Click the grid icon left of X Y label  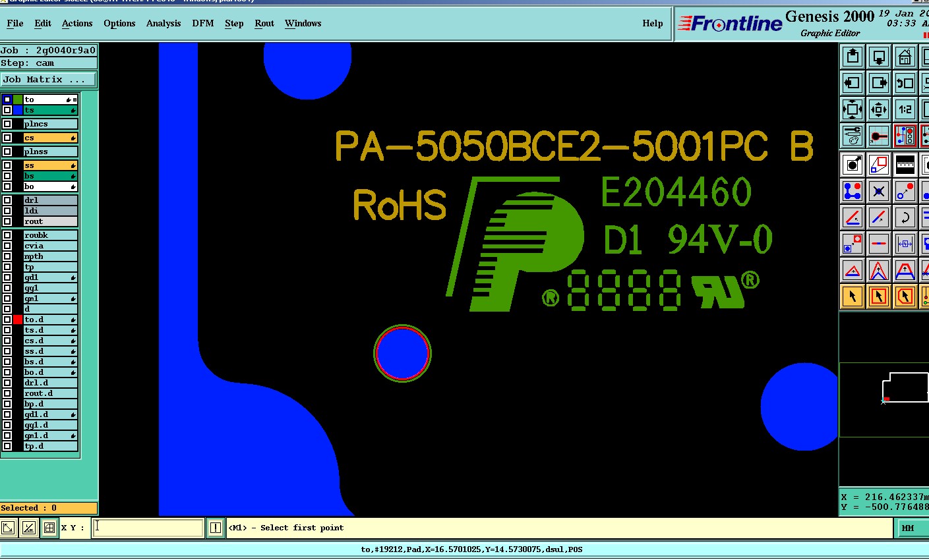coord(49,528)
